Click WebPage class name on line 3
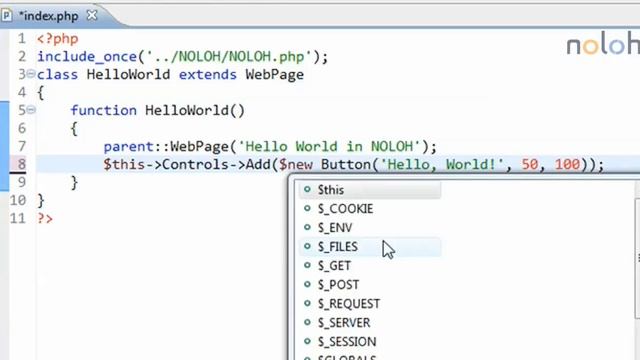Screen dimensions: 640x360 [x=275, y=75]
